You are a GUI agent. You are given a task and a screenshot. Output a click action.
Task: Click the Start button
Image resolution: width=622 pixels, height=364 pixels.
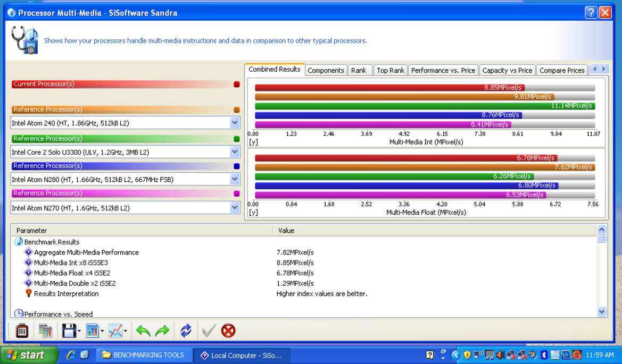[29, 355]
